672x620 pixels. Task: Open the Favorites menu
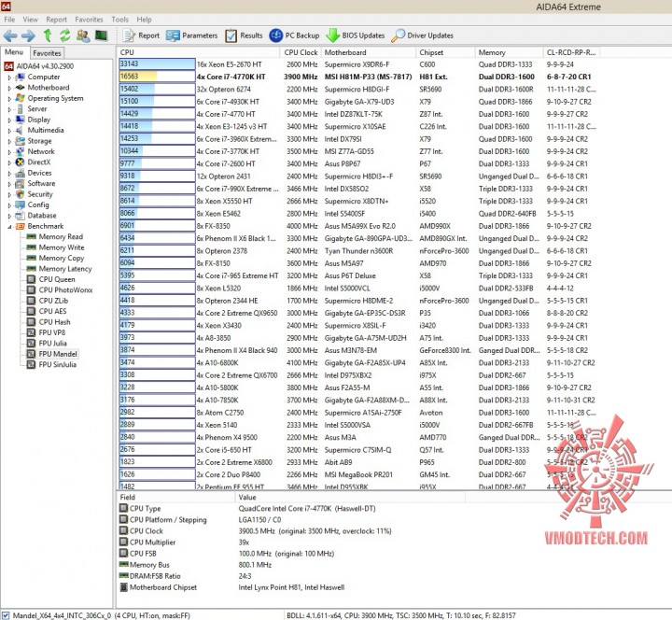point(90,20)
